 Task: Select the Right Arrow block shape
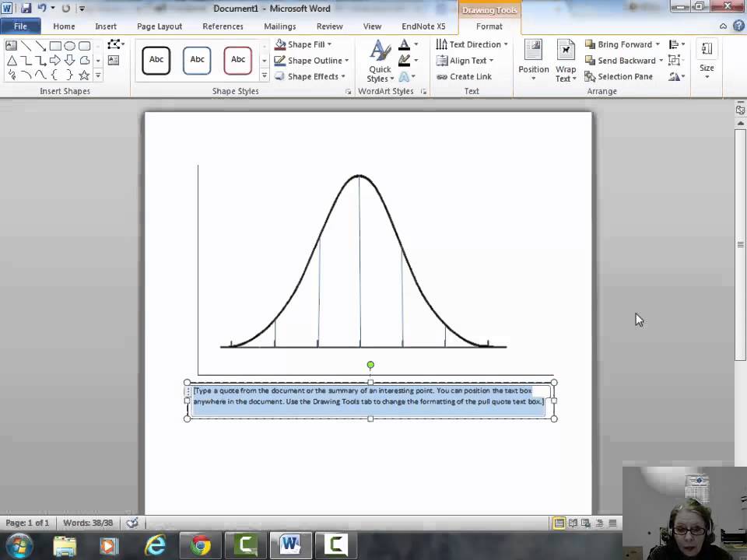55,61
